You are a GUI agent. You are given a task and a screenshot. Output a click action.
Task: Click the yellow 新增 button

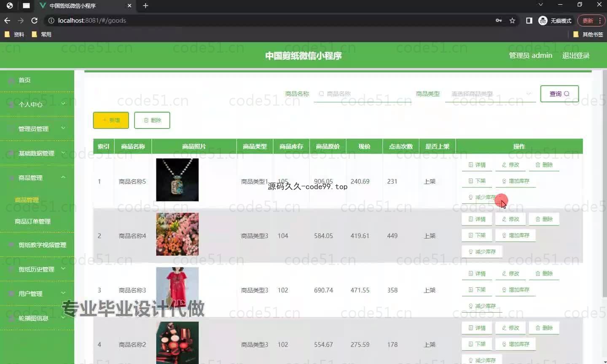pyautogui.click(x=111, y=120)
